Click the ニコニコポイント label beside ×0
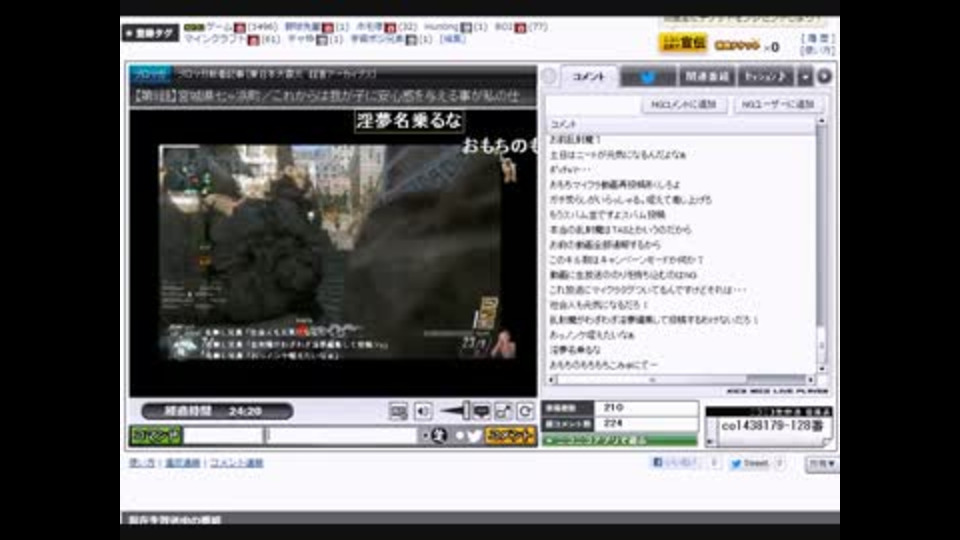Image resolution: width=960 pixels, height=540 pixels. (x=737, y=46)
